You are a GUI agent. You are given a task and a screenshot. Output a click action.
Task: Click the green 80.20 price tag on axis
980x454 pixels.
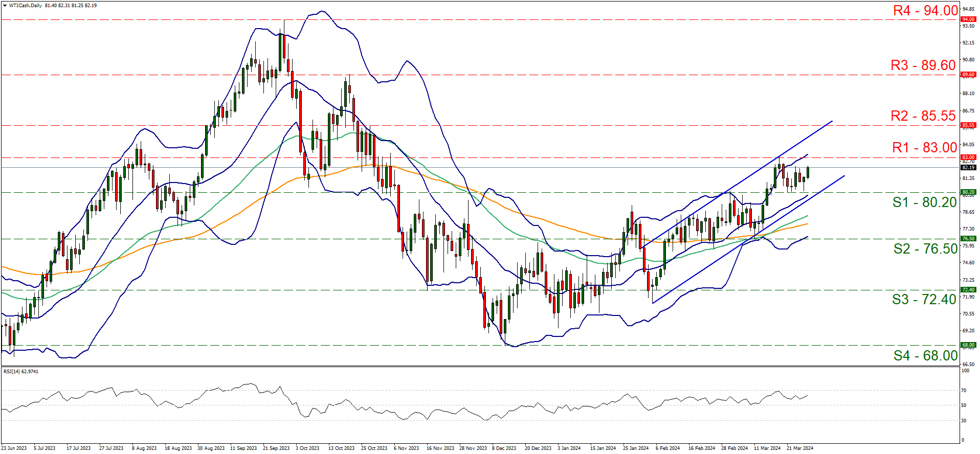tap(968, 192)
